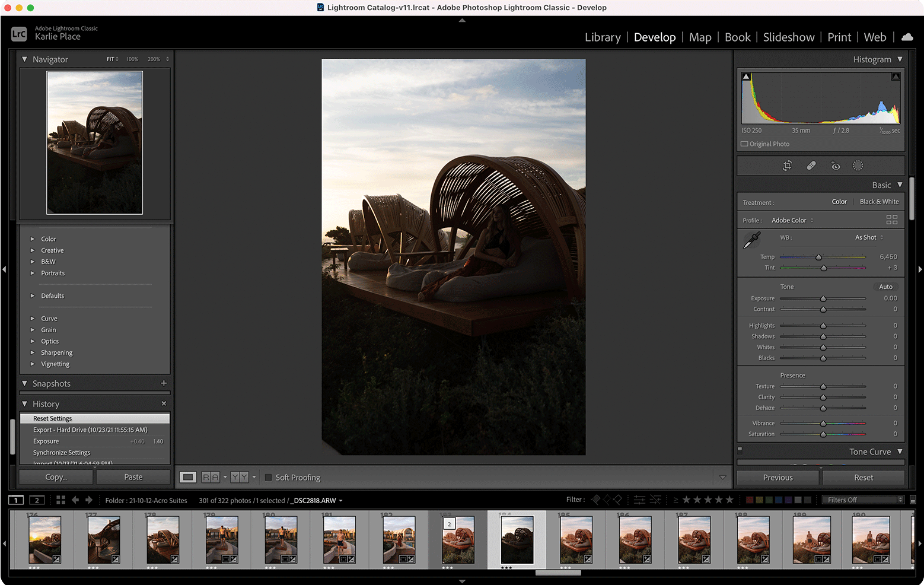Open the Masking tool

coord(858,166)
